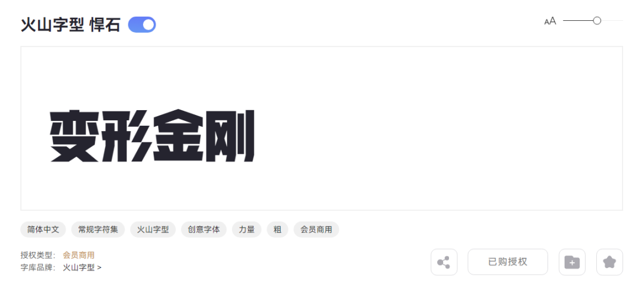
Task: Click the empty area of the preview box
Action: tap(439, 129)
